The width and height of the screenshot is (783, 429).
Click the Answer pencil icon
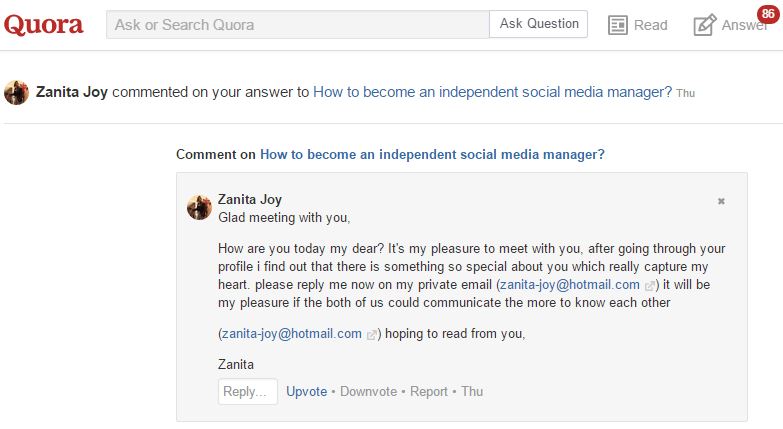pyautogui.click(x=705, y=24)
